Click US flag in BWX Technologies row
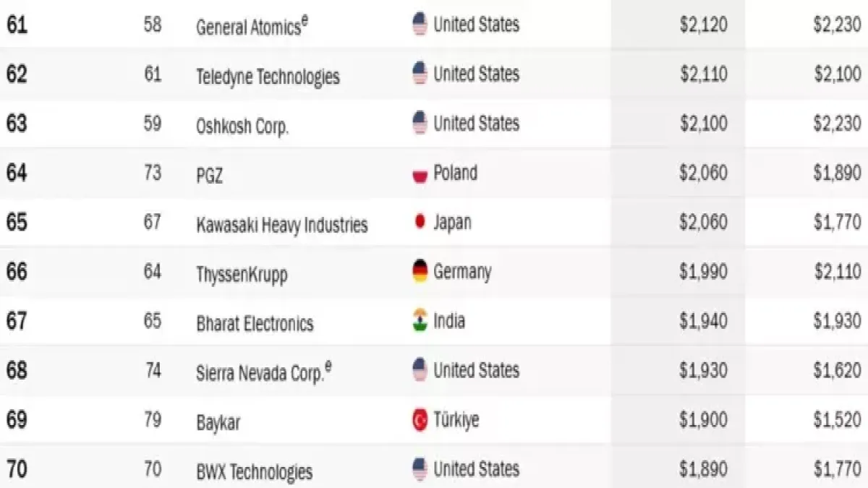This screenshot has width=868, height=488. click(420, 469)
